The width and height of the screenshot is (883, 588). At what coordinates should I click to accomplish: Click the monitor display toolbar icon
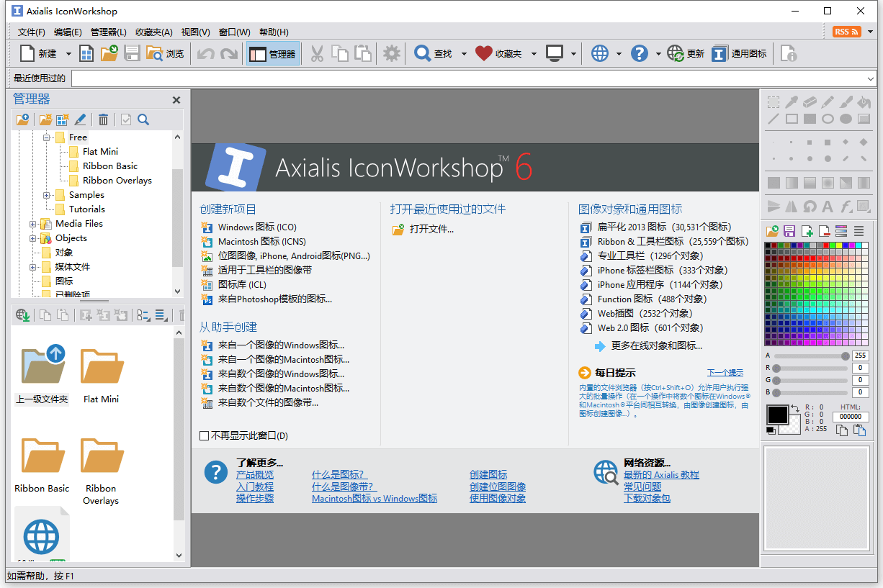(555, 54)
